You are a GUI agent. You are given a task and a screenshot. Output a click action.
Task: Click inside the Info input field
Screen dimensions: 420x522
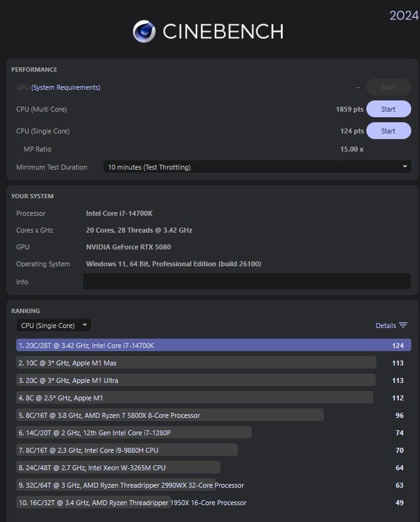[247, 281]
